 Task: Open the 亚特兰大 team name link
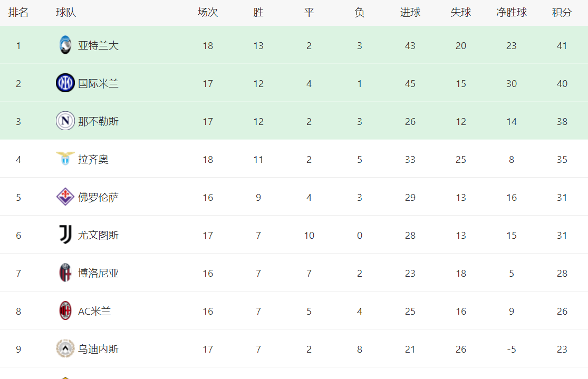[x=99, y=46]
